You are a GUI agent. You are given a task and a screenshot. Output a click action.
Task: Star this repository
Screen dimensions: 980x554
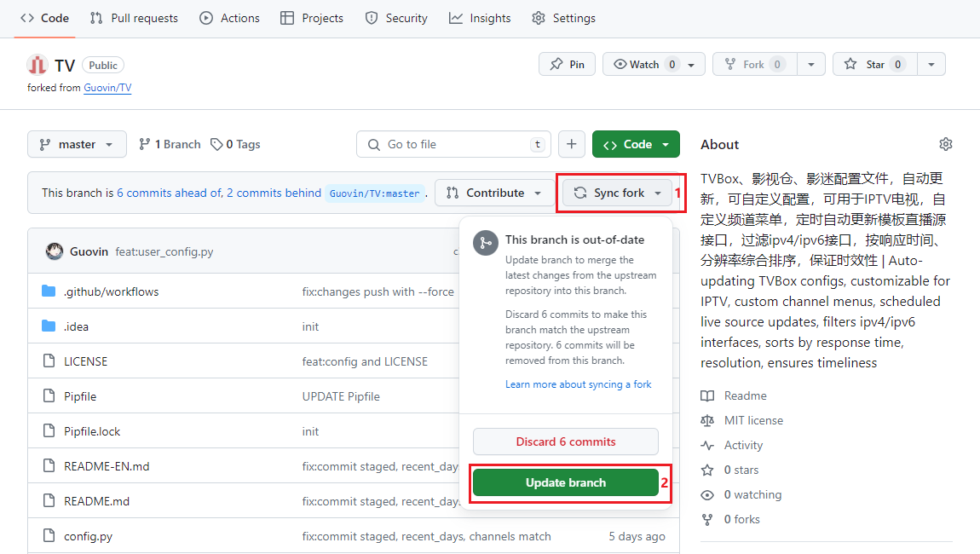click(x=875, y=65)
